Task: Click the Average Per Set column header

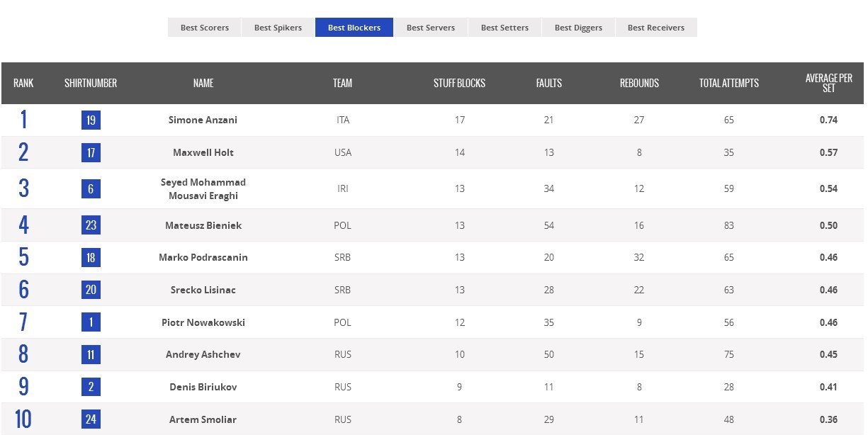Action: (x=828, y=83)
